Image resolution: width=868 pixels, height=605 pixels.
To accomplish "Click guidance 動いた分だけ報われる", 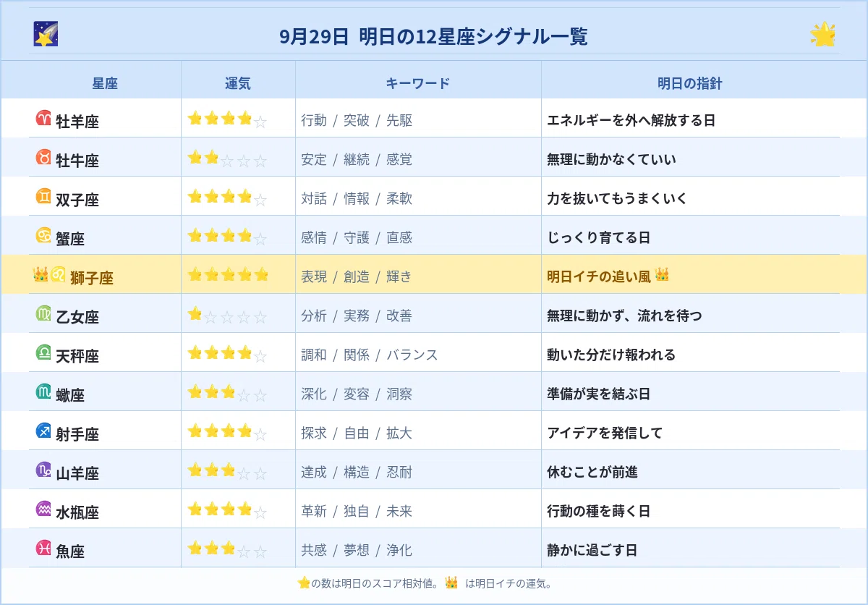I will click(611, 355).
